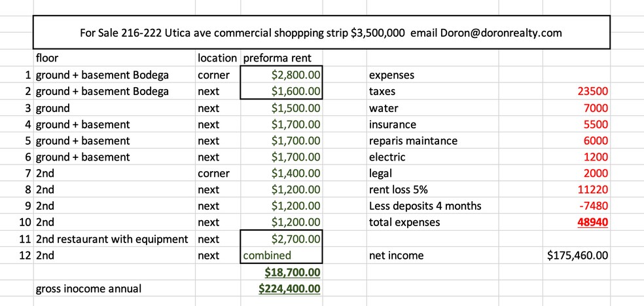Click the net income $175,460.00 cell

577,256
